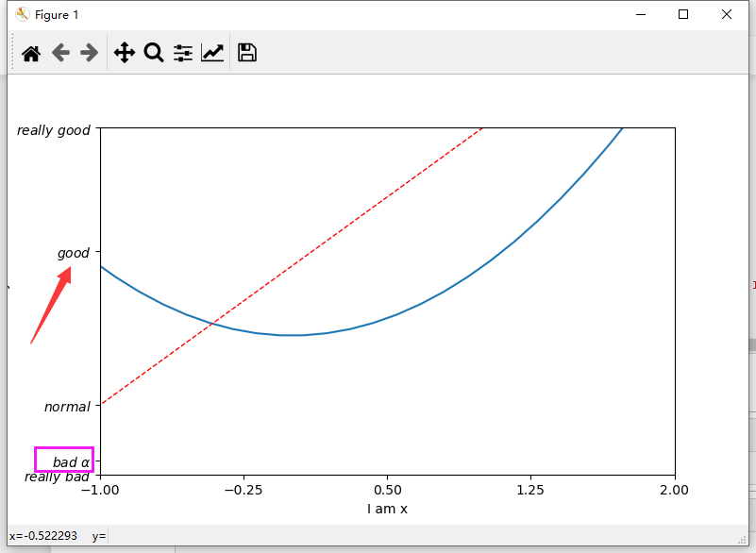756x553 pixels.
Task: Click the Figure 1 window icon
Action: tap(22, 14)
